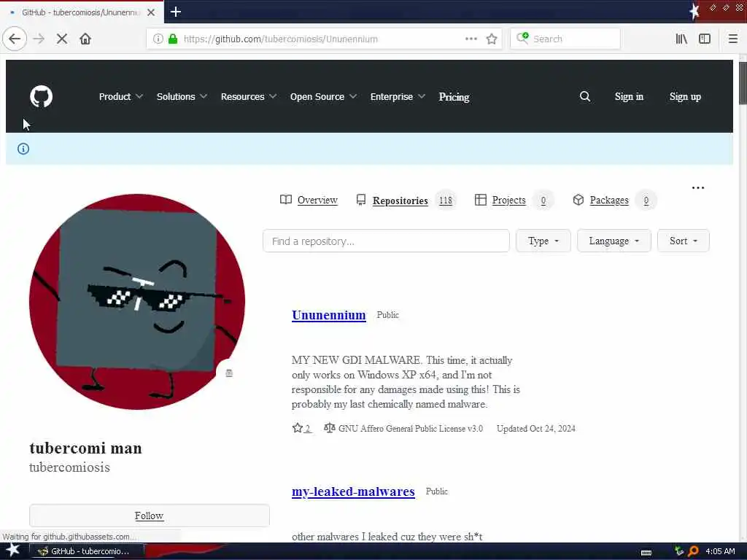This screenshot has height=560, width=747.
Task: Open the taskbar start star button
Action: click(13, 550)
